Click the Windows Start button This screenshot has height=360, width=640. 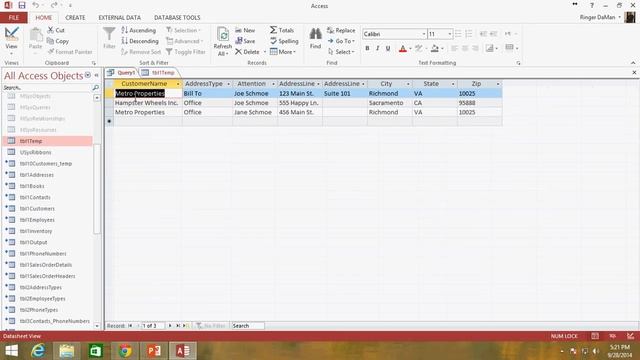11,351
